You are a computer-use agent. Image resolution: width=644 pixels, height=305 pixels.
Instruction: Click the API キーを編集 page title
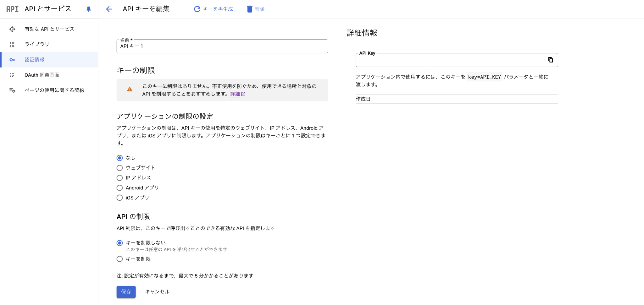(146, 9)
